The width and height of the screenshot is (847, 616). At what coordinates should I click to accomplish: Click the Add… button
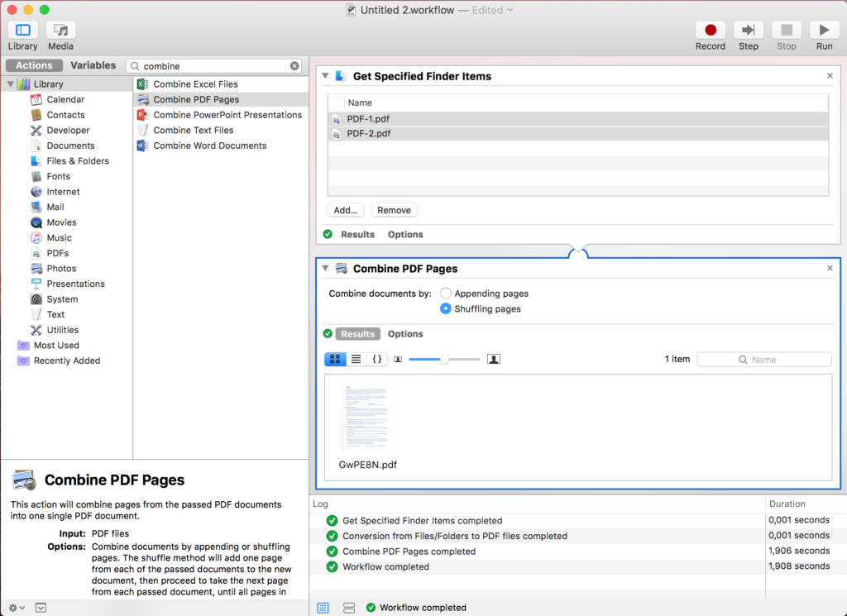click(346, 210)
